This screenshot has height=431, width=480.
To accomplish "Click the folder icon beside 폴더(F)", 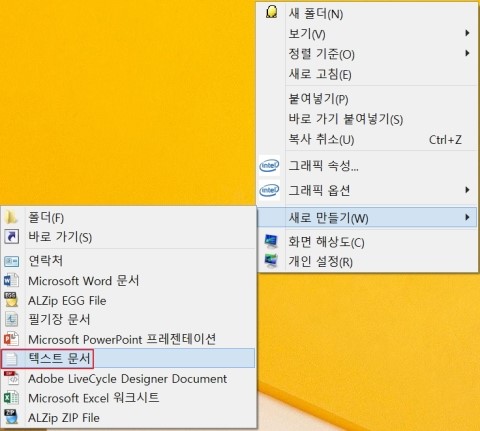I will click(x=11, y=217).
